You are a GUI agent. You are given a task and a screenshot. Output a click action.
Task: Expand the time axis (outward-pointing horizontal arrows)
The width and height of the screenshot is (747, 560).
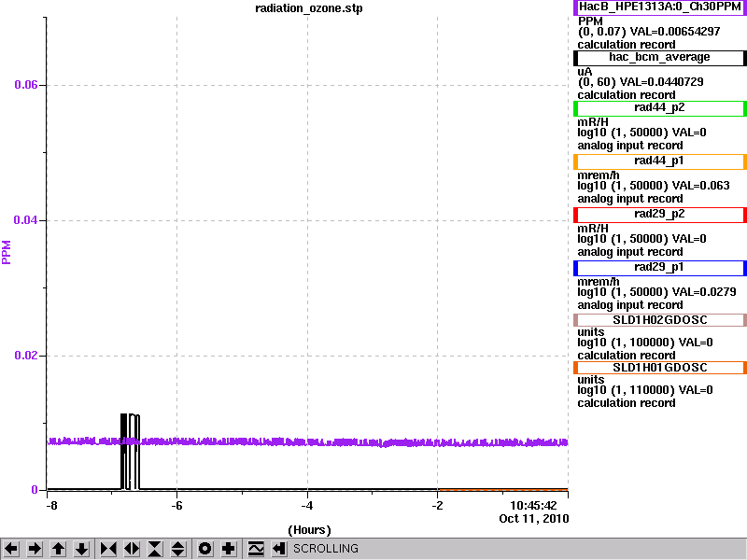(x=132, y=549)
